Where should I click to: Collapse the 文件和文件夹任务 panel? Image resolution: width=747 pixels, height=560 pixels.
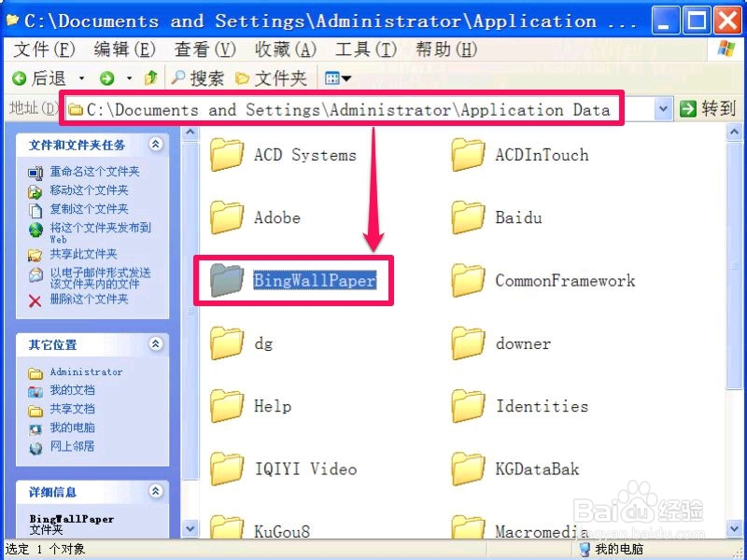point(155,145)
